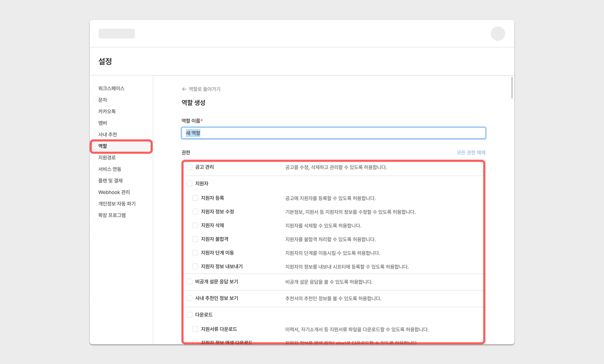Click the back arrow to return to roles
The image size is (604, 364).
(x=184, y=89)
